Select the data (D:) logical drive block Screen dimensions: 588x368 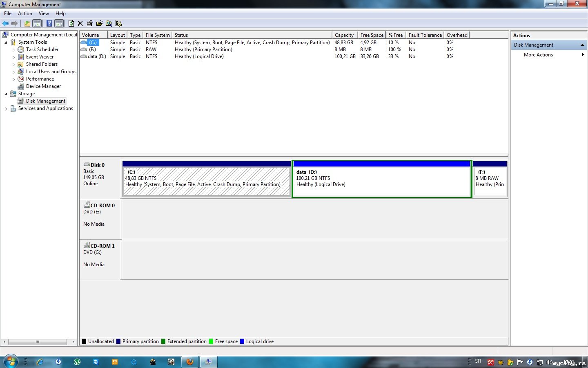[382, 179]
